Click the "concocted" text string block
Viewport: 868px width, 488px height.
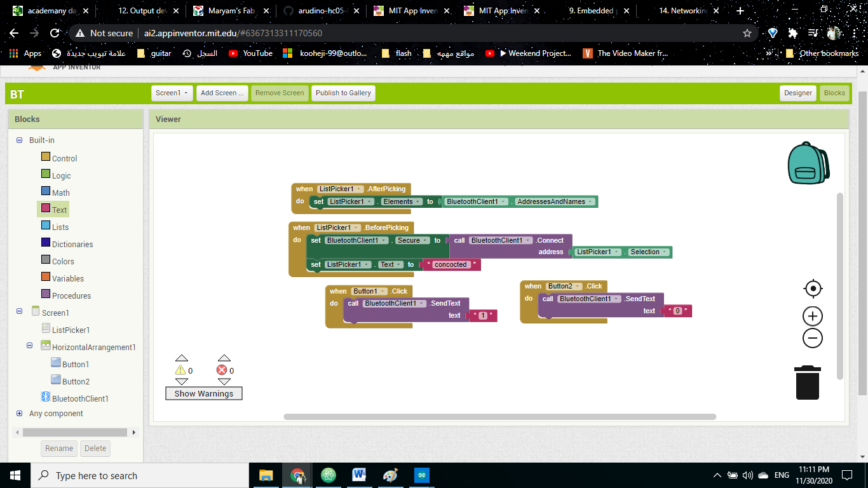point(451,265)
